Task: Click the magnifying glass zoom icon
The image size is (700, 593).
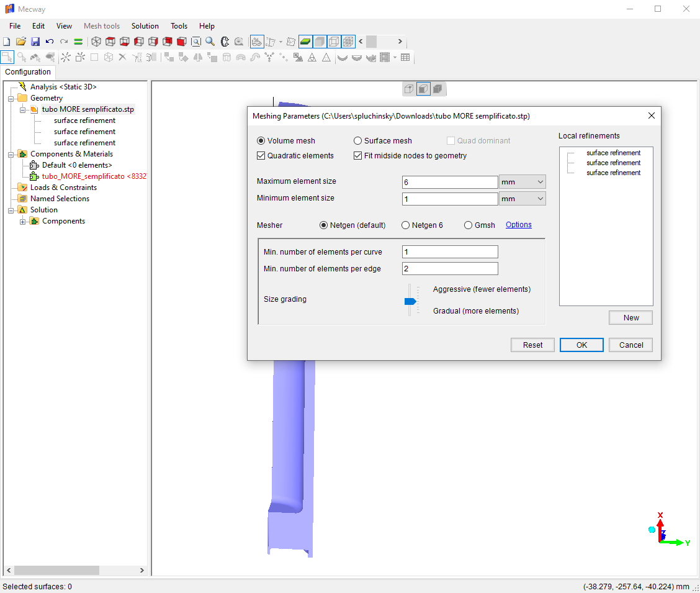Action: pyautogui.click(x=210, y=42)
